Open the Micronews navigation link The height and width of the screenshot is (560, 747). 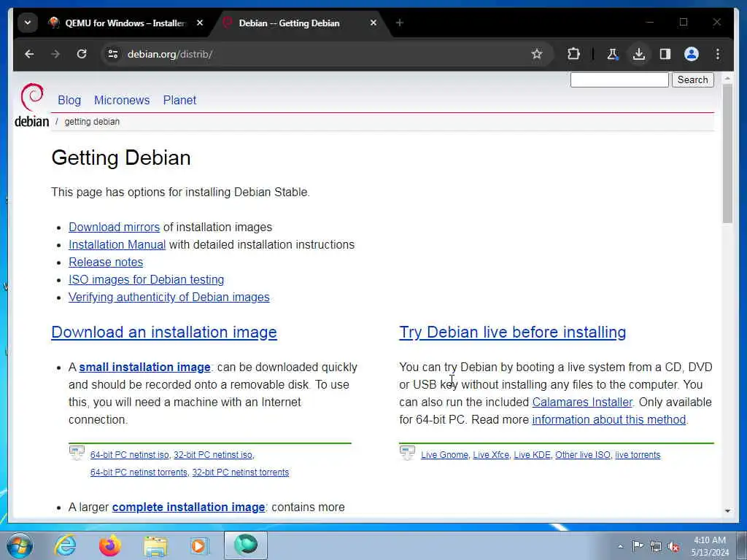coord(122,100)
